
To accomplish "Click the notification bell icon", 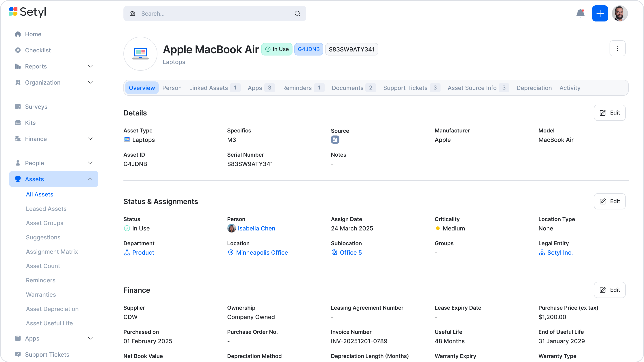I will tap(580, 13).
